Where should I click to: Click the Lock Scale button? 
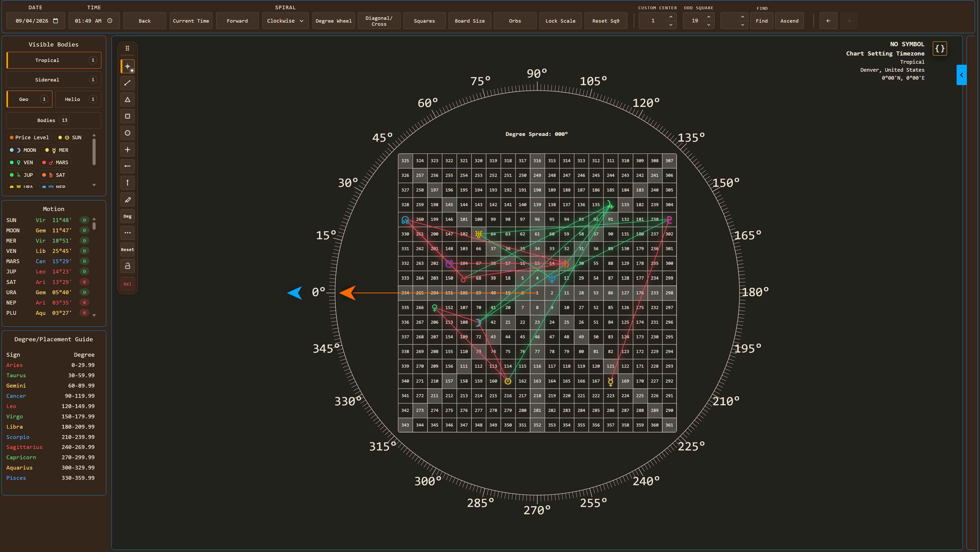(x=560, y=21)
